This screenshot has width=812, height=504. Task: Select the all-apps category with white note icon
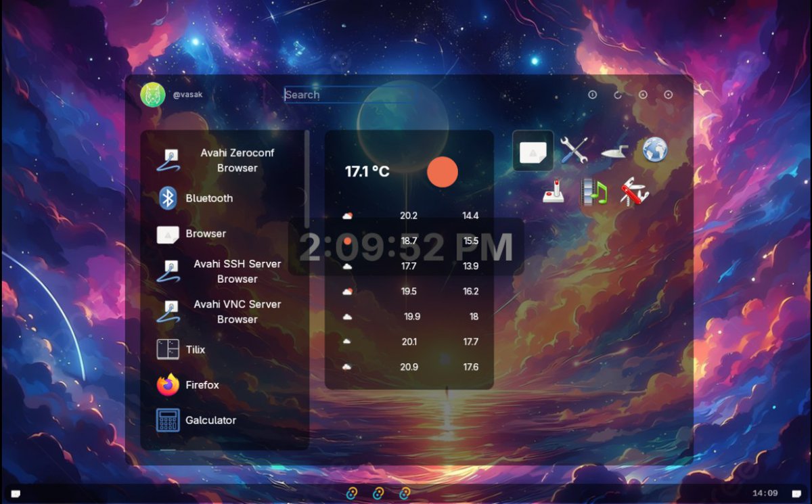click(533, 150)
